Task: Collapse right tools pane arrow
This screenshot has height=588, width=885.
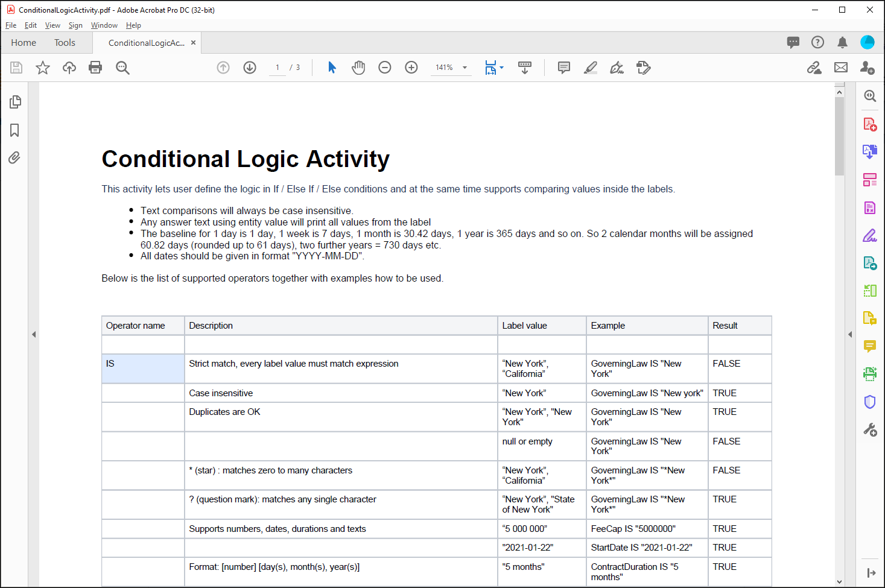Action: coord(850,334)
